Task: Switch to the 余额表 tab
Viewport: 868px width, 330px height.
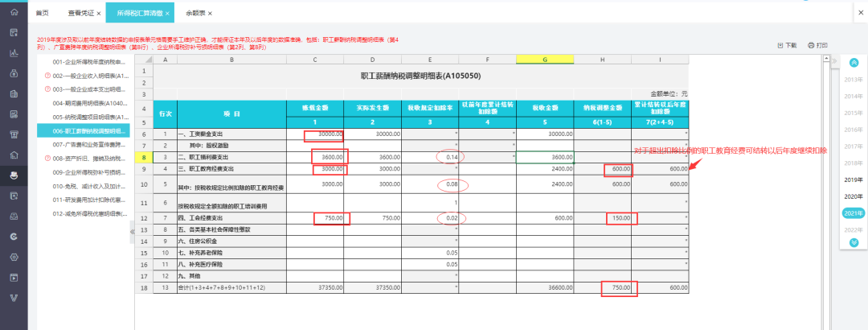Action: point(194,12)
